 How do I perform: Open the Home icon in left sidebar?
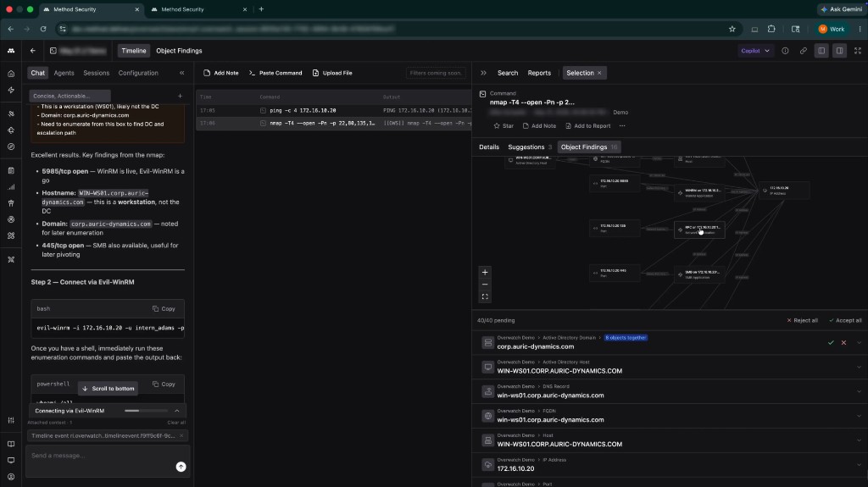[x=11, y=74]
